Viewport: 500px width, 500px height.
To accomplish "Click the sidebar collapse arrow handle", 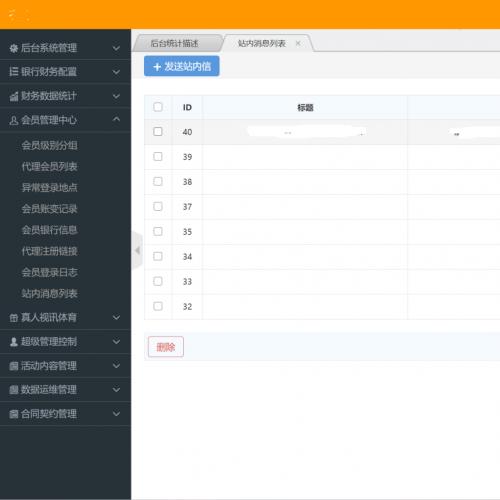I will click(x=137, y=250).
